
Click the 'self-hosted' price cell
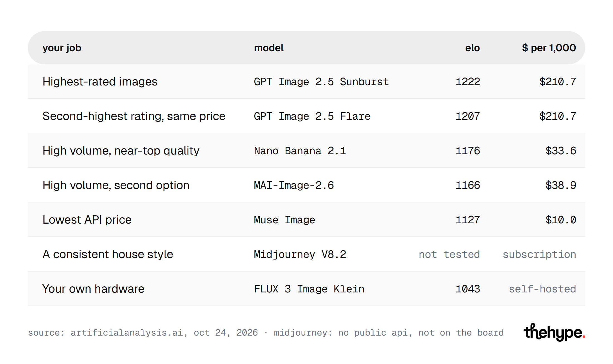542,289
